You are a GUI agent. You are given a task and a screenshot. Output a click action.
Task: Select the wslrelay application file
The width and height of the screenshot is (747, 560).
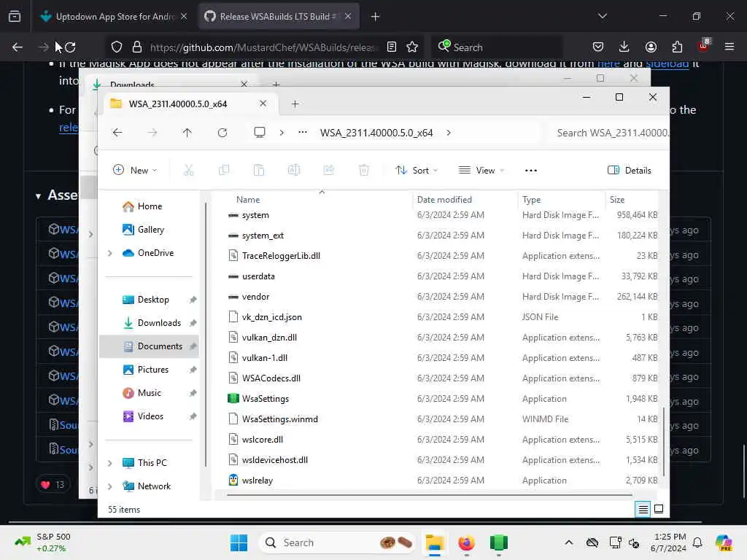(258, 480)
